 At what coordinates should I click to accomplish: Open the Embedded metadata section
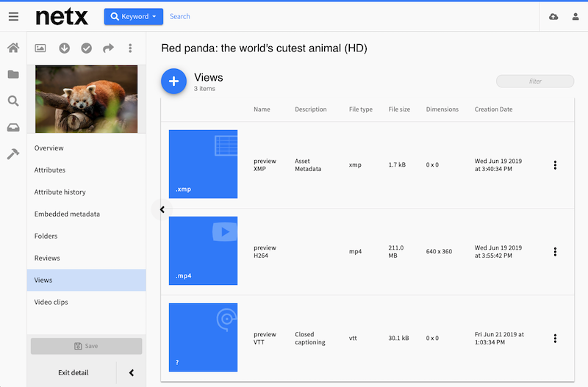coord(86,214)
